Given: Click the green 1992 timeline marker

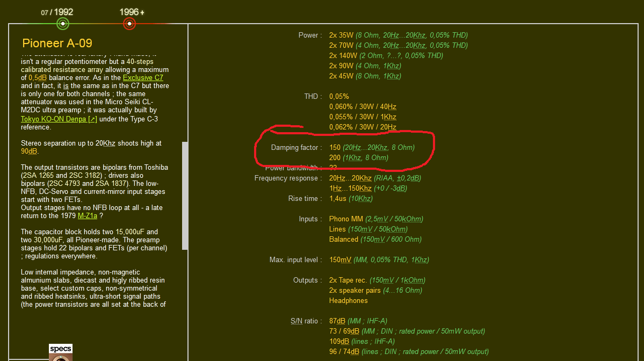Looking at the screenshot, I should pos(63,24).
